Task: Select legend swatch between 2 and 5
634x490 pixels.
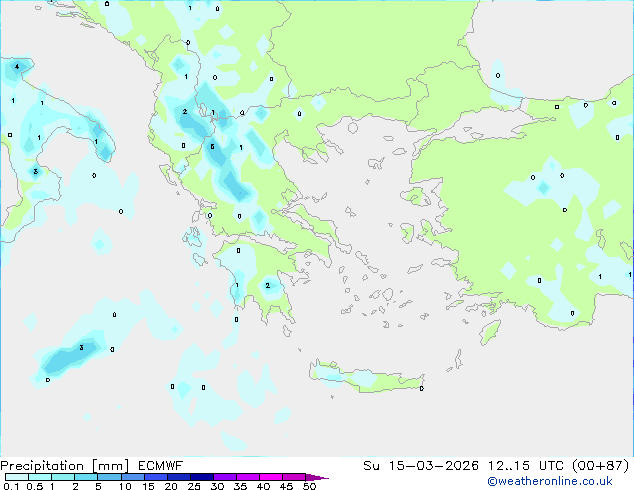Action: 86,477
